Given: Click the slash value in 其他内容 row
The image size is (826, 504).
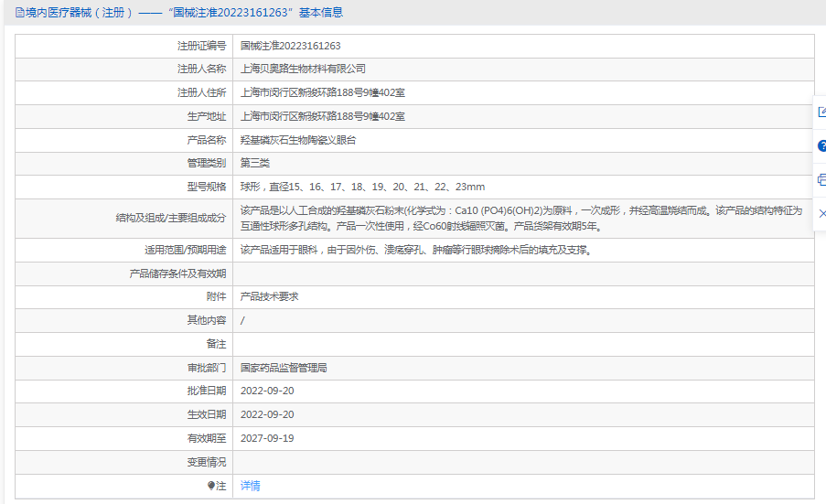Looking at the screenshot, I should tap(242, 320).
